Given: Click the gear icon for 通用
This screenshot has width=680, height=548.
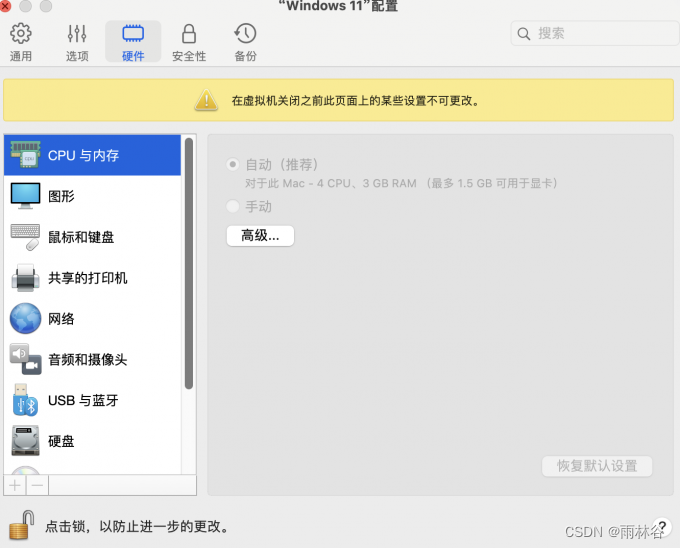Looking at the screenshot, I should [20, 33].
